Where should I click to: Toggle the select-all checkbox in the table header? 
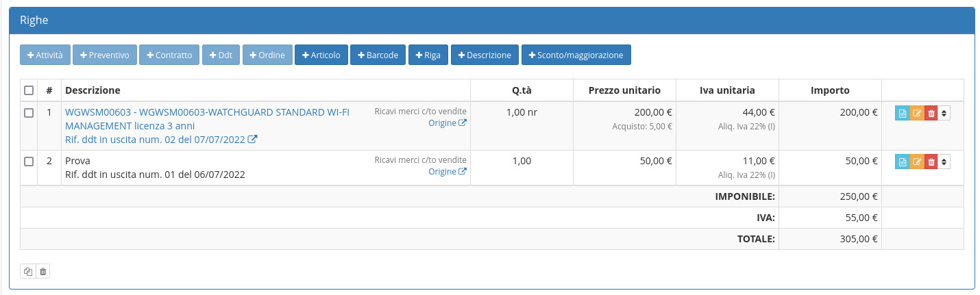pos(29,90)
